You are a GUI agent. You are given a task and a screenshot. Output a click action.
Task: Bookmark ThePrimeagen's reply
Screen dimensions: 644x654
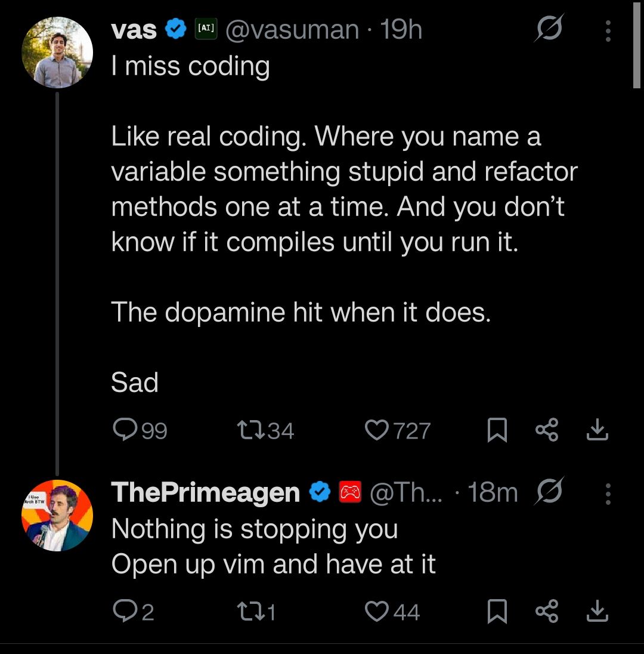497,613
